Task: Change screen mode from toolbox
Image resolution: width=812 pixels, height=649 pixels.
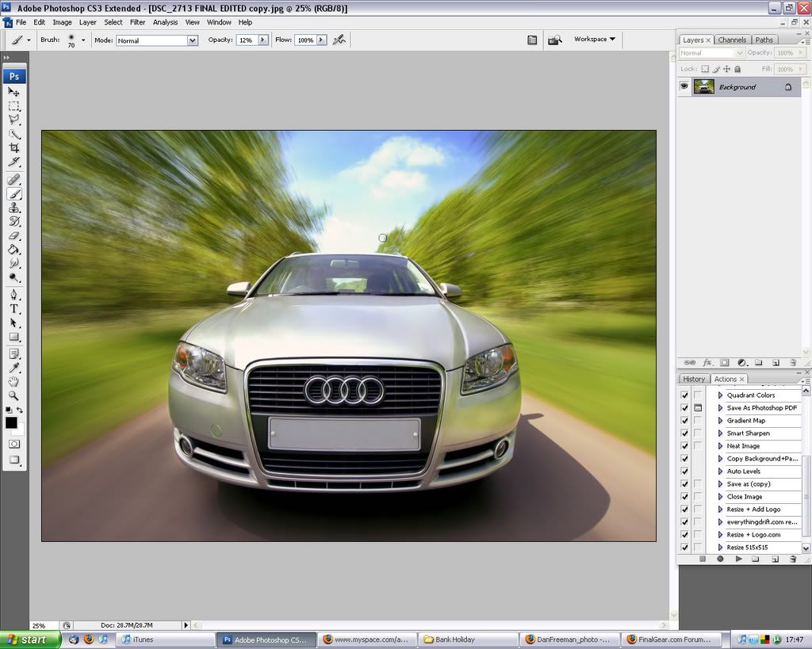Action: pos(14,460)
